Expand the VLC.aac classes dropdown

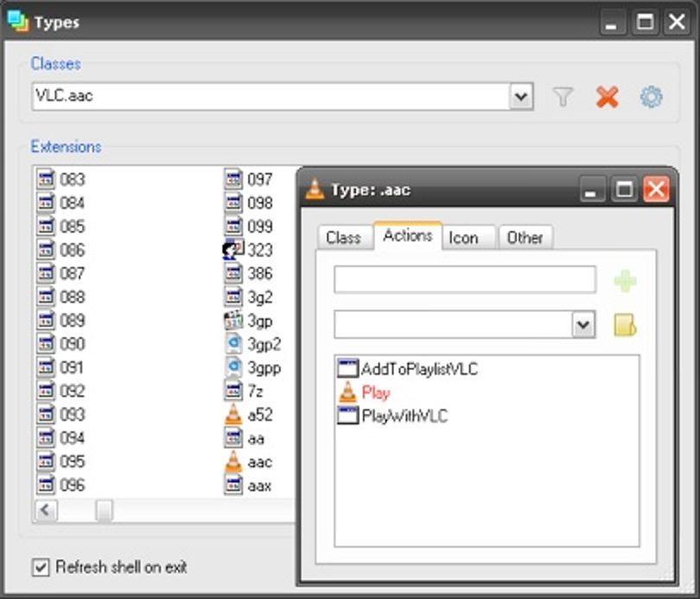[x=521, y=97]
